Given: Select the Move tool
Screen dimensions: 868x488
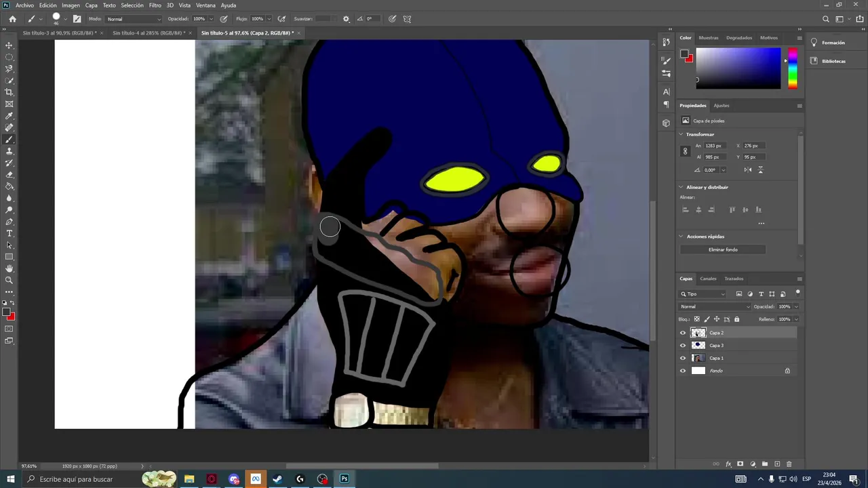Looking at the screenshot, I should (9, 45).
